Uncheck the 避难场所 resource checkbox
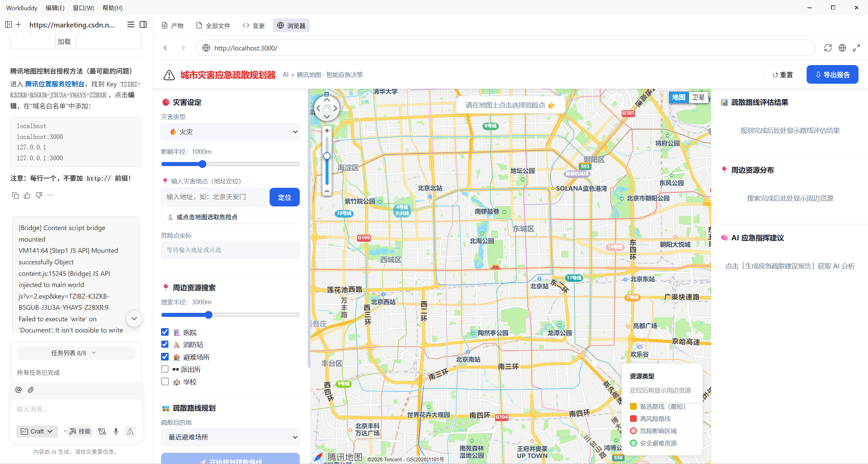This screenshot has width=868, height=464. [165, 357]
